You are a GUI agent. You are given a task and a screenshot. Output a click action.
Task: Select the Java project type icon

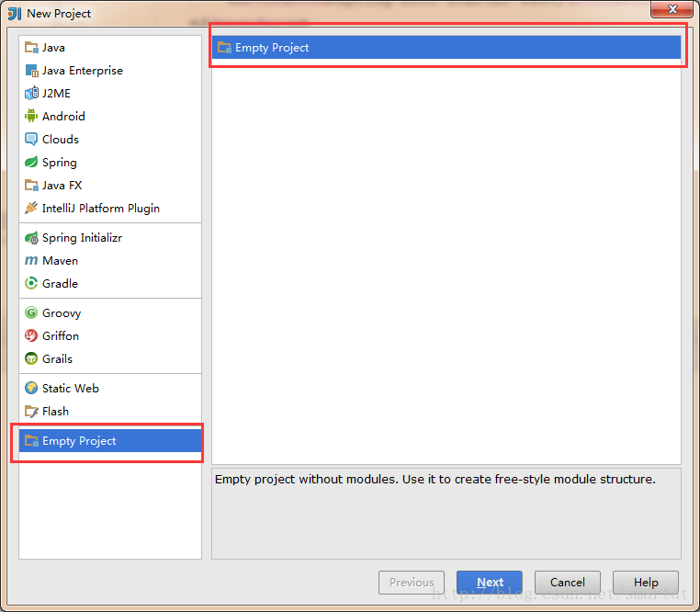31,48
